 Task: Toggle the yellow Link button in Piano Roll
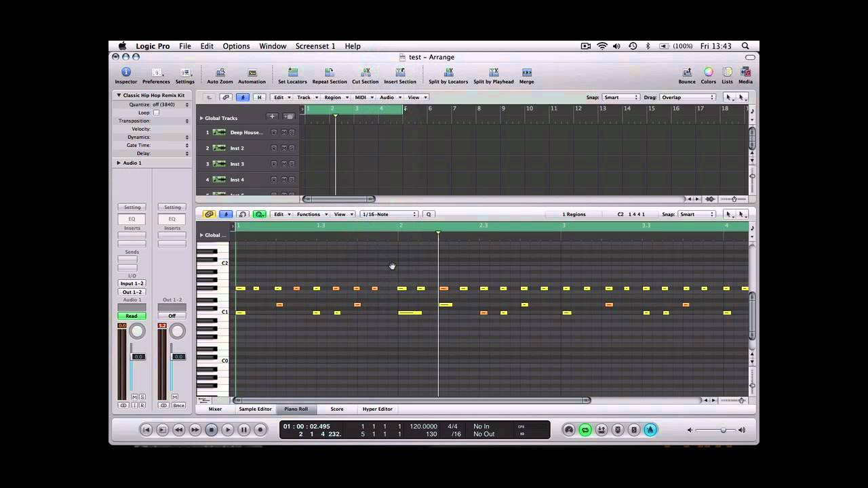click(209, 214)
